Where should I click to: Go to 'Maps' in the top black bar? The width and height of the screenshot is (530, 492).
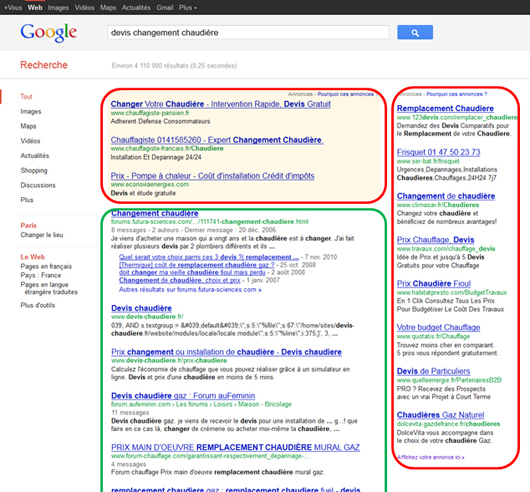pos(108,7)
